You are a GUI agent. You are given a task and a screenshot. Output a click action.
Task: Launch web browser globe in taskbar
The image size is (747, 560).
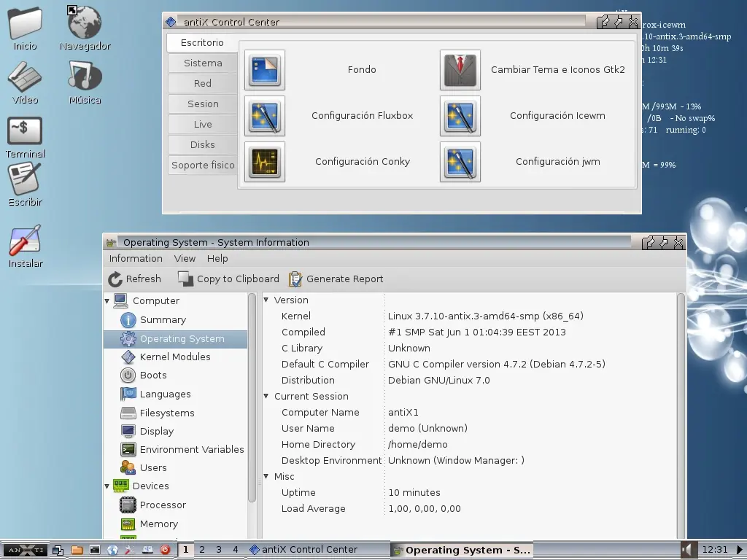pyautogui.click(x=112, y=550)
